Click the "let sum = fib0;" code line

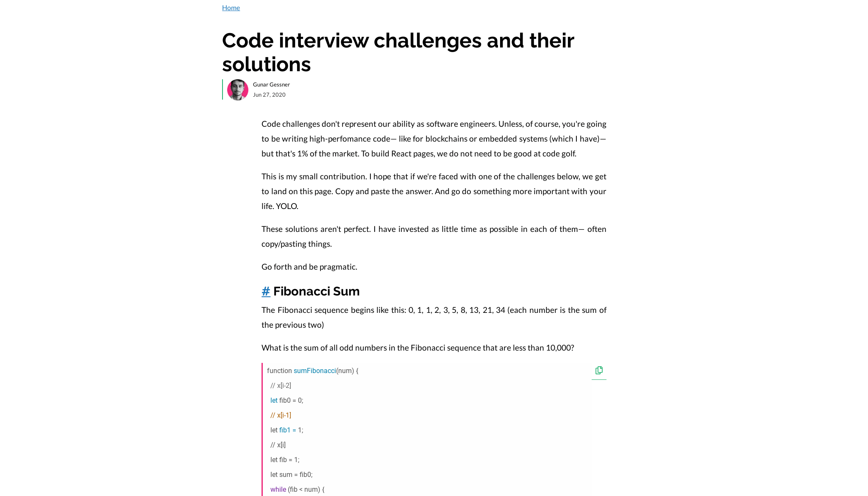click(292, 474)
